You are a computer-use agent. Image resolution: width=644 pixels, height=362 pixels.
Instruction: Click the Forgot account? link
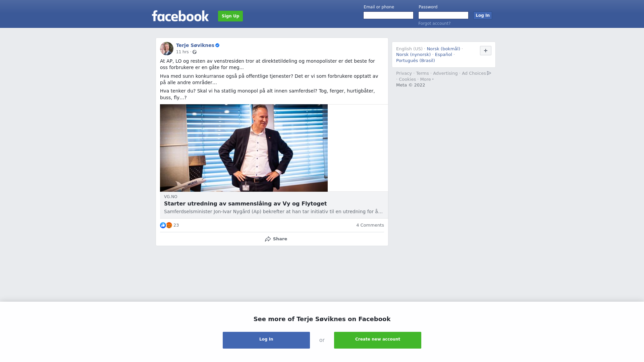click(434, 23)
